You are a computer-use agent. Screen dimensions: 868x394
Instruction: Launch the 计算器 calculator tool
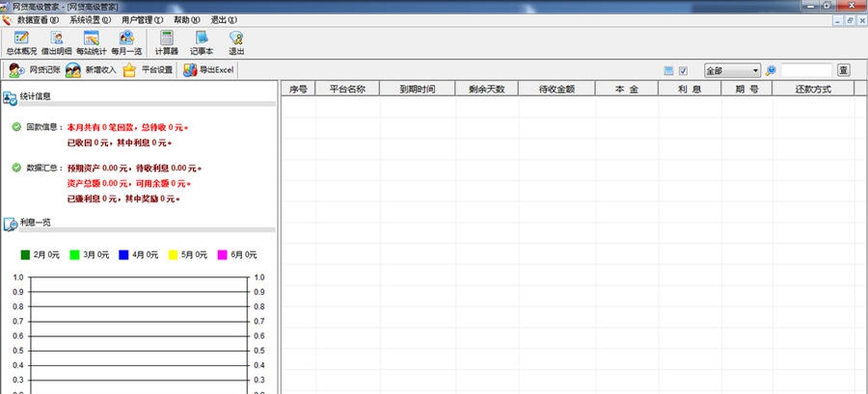(x=167, y=42)
